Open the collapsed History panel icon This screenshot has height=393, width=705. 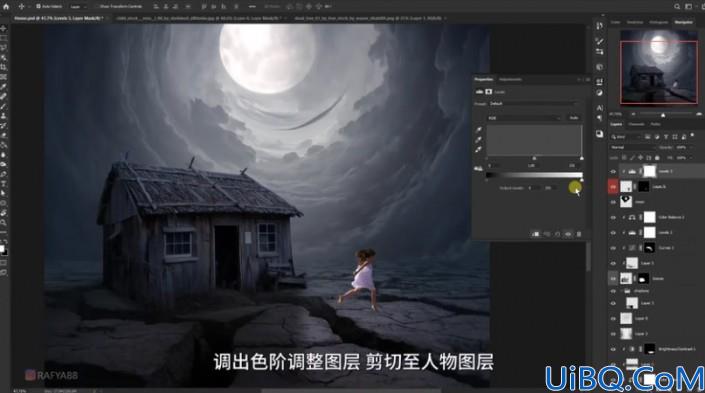pyautogui.click(x=599, y=26)
